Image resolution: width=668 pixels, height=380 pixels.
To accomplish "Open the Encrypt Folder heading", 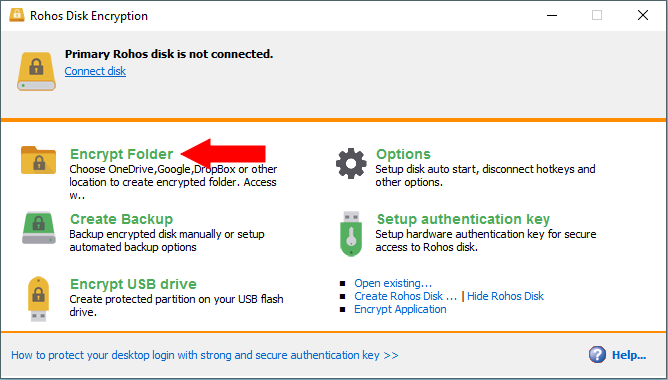I will point(121,154).
